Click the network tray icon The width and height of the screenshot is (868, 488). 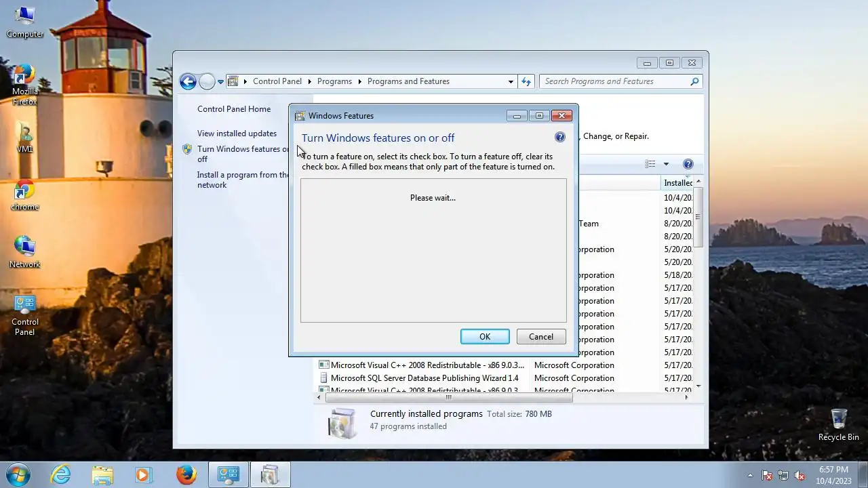784,475
